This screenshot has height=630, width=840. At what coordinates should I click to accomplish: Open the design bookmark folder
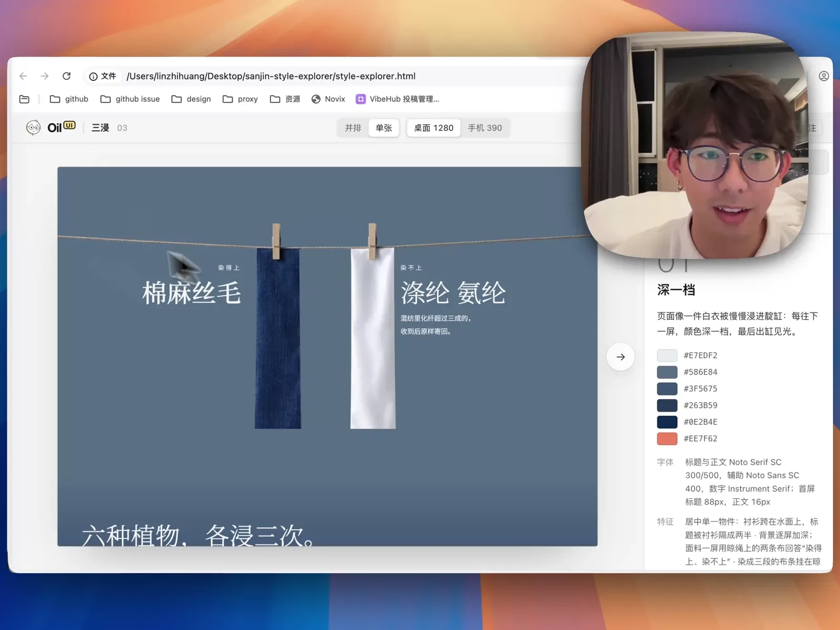(x=191, y=99)
